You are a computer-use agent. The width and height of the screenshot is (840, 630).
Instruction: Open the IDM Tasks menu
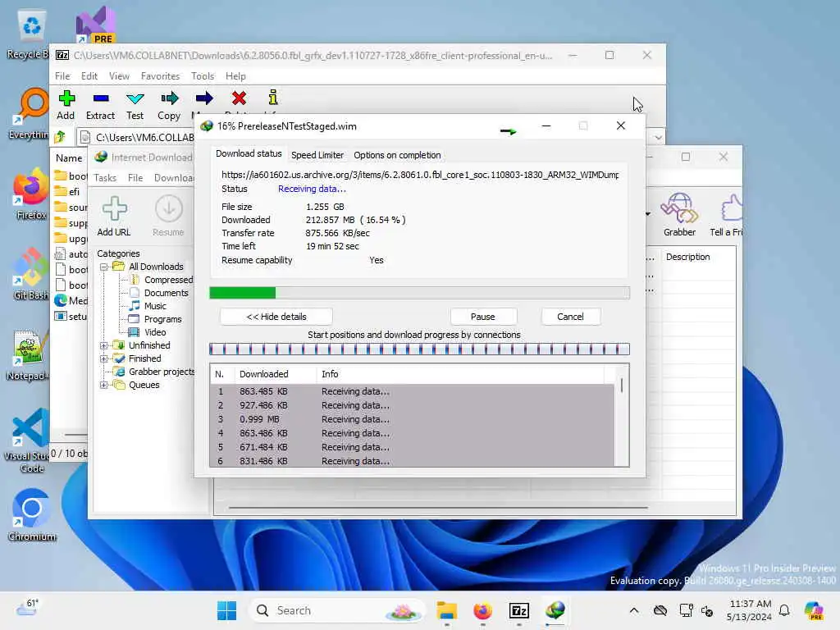click(x=105, y=178)
